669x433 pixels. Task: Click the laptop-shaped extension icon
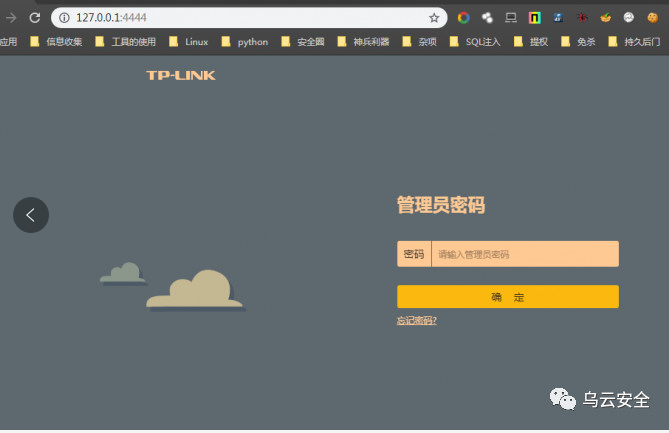point(511,17)
